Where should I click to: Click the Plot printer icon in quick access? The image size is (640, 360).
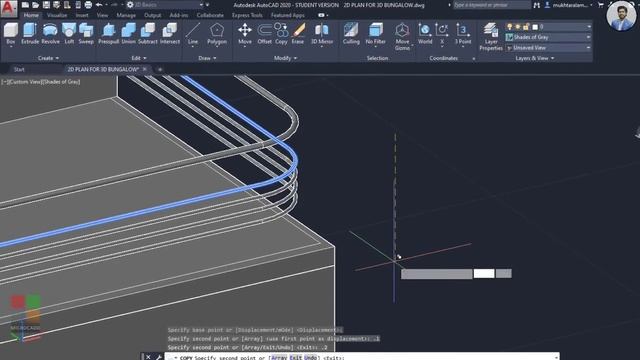pyautogui.click(x=88, y=5)
